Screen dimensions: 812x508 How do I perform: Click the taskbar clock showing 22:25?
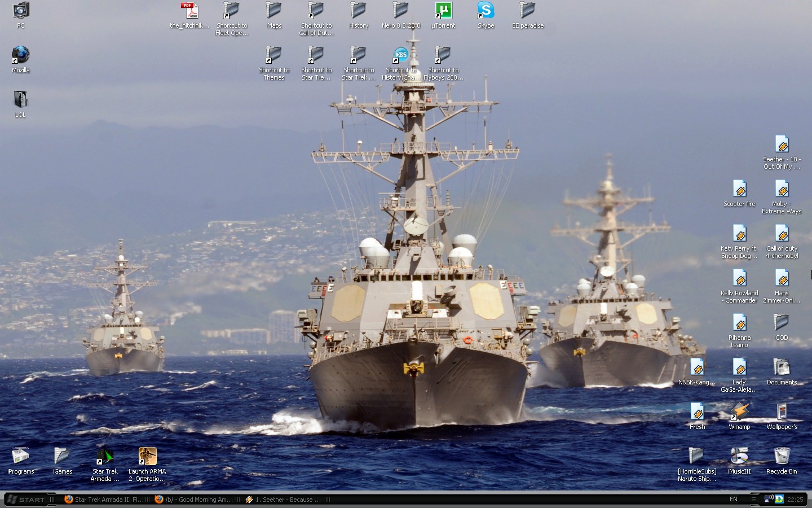tap(795, 500)
